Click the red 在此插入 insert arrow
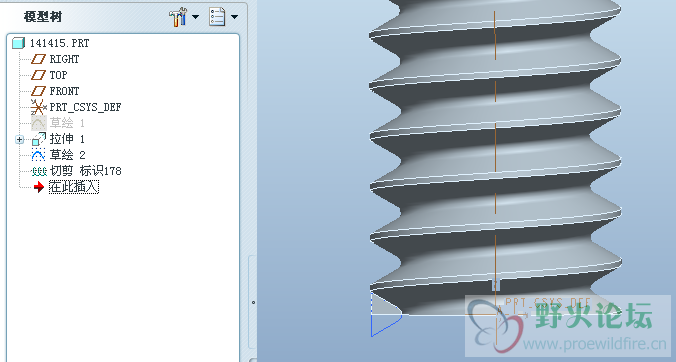The image size is (676, 362). coord(39,187)
